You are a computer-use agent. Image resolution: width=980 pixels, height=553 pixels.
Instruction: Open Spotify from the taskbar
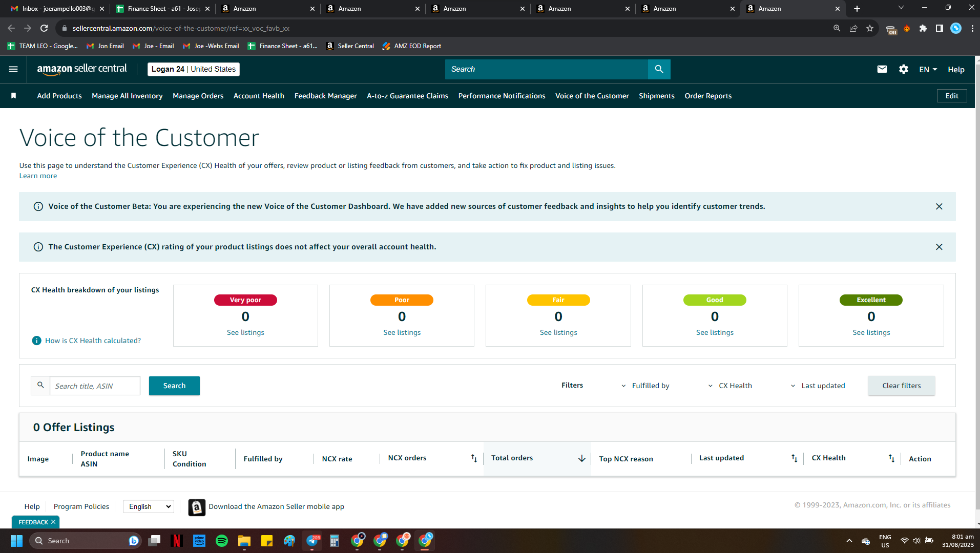point(222,541)
